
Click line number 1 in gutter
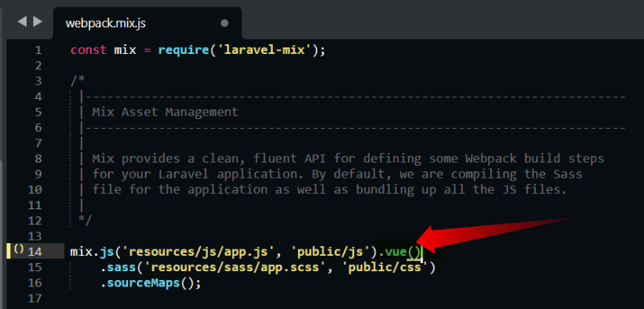click(38, 51)
